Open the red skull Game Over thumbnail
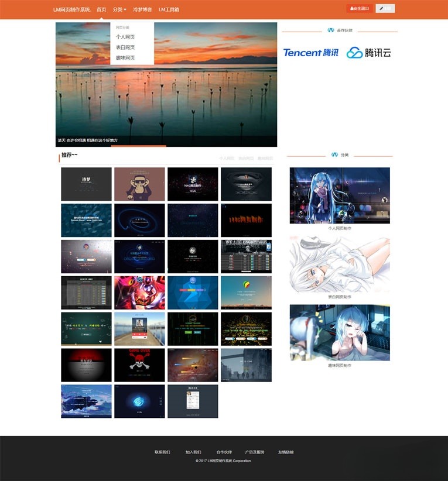 [x=139, y=365]
